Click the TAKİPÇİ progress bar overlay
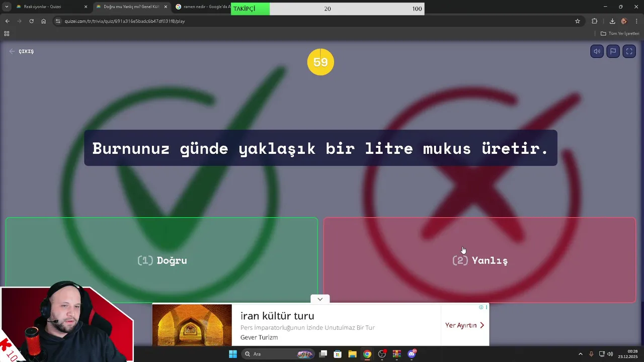 point(328,9)
